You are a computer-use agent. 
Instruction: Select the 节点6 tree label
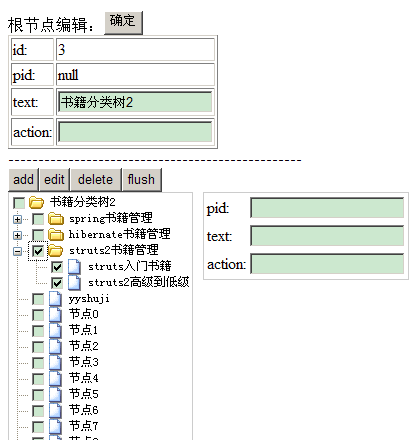(x=84, y=410)
